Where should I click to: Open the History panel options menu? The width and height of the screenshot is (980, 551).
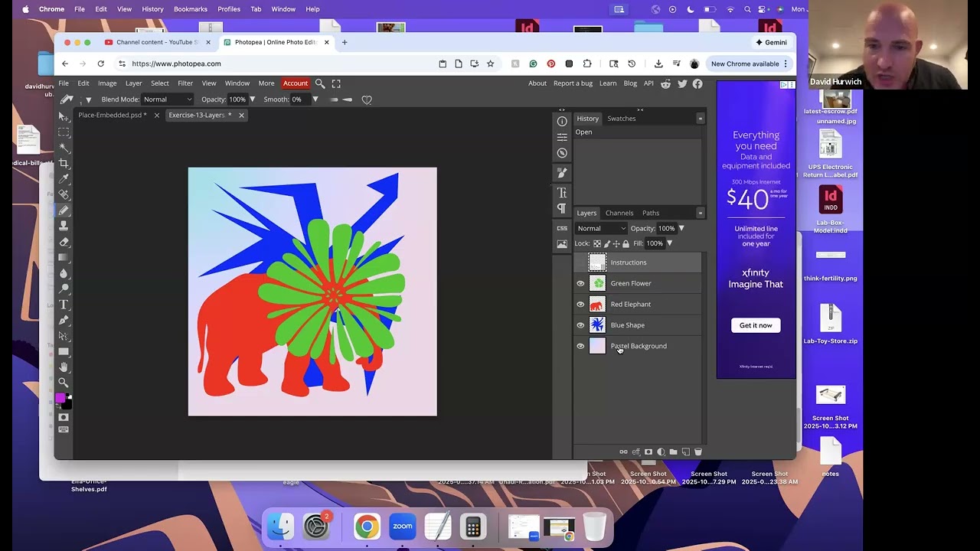[x=700, y=119]
